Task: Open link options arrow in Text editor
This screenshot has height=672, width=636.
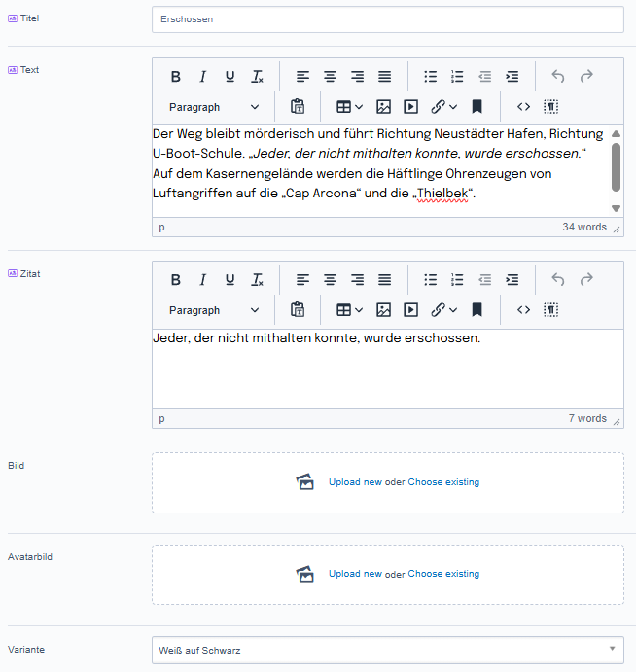Action: point(453,107)
